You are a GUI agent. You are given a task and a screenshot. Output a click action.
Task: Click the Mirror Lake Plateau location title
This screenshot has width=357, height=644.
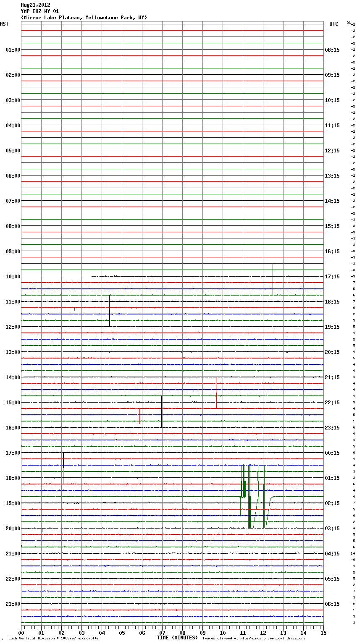[x=84, y=18]
